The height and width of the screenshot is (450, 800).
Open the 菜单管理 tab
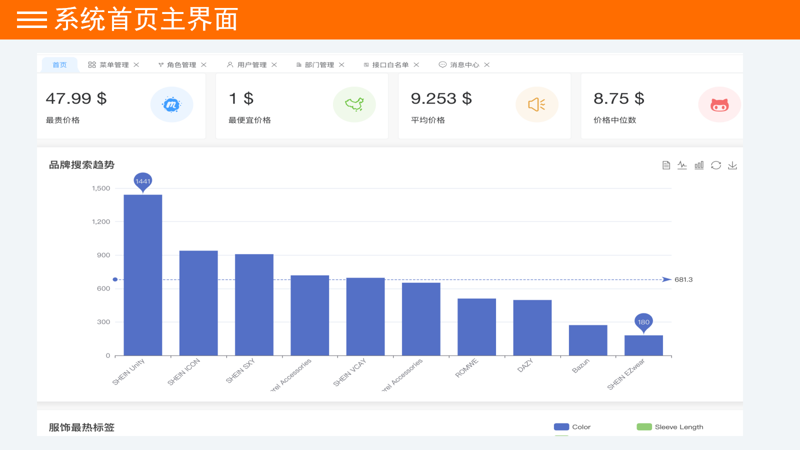114,65
